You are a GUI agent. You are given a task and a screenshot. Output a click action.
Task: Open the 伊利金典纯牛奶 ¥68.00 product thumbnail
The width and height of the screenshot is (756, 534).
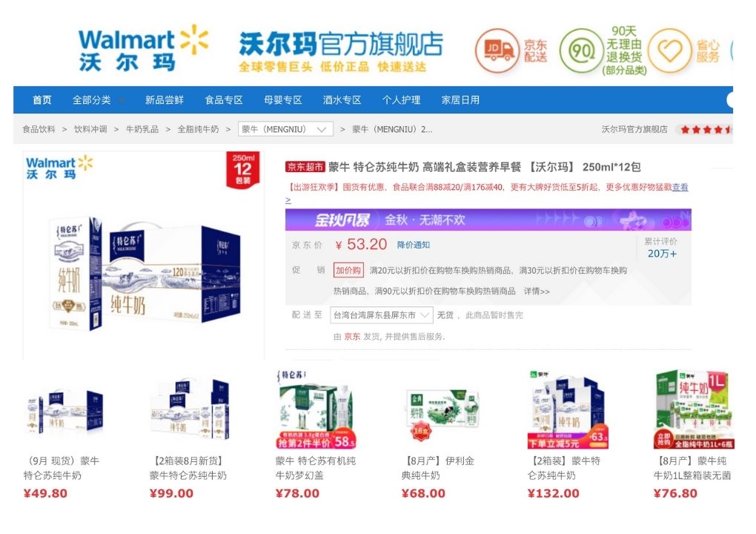click(x=442, y=415)
